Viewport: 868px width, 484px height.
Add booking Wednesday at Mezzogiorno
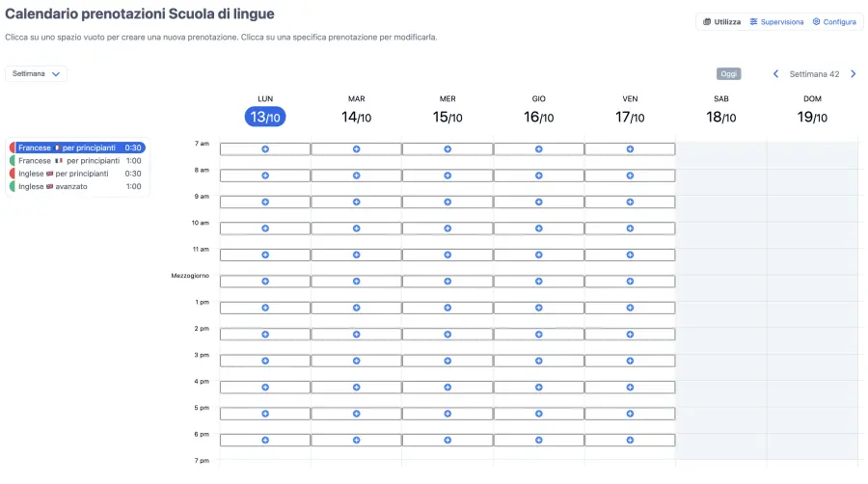[x=448, y=281]
